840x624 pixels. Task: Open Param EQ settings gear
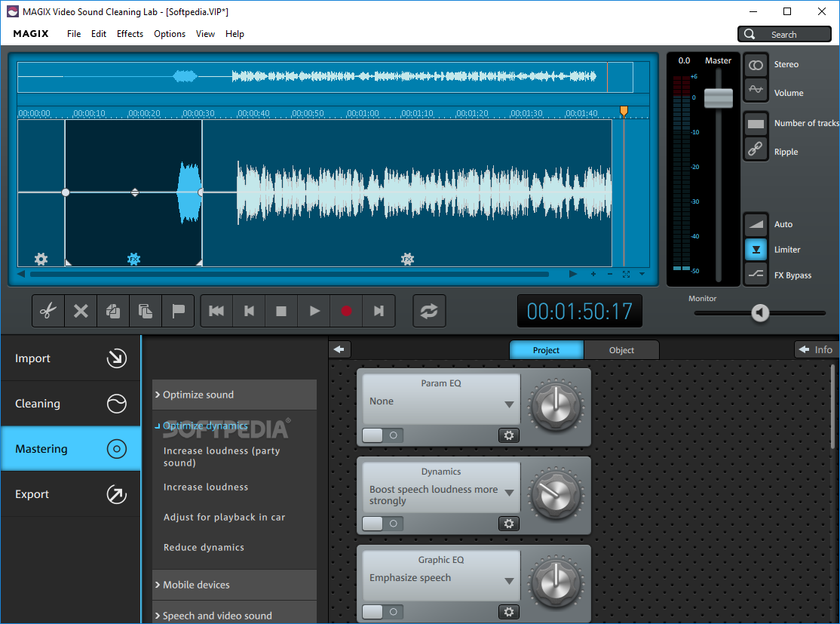click(x=509, y=435)
